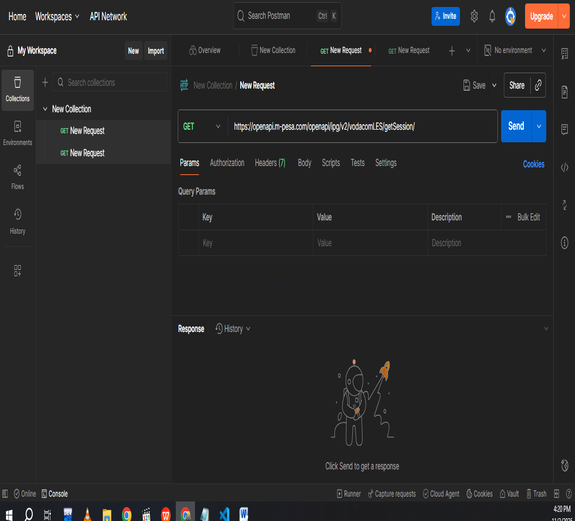The image size is (575, 521).
Task: Collapse the New Collection tree node
Action: click(45, 109)
